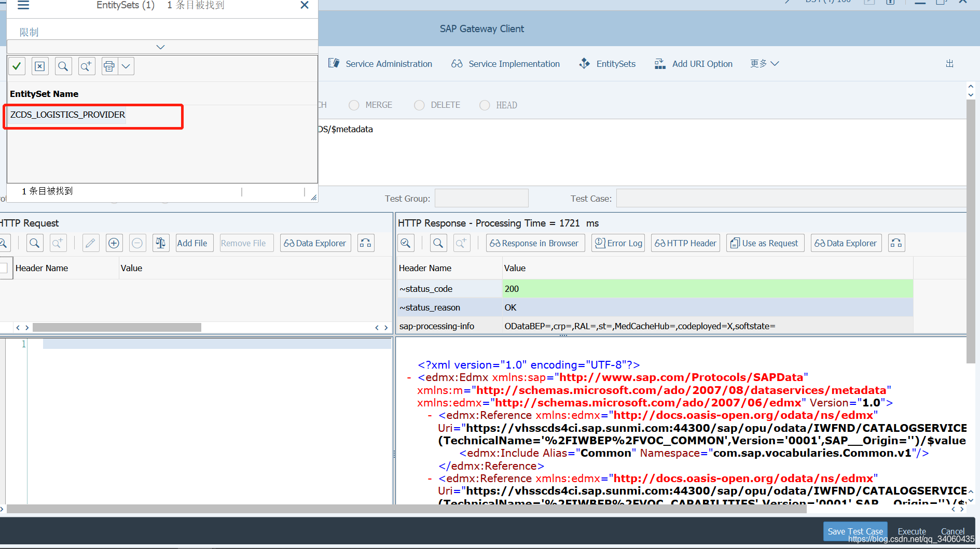The image size is (980, 549).
Task: Open Data Explorer in HTTP Request panel
Action: (x=315, y=243)
